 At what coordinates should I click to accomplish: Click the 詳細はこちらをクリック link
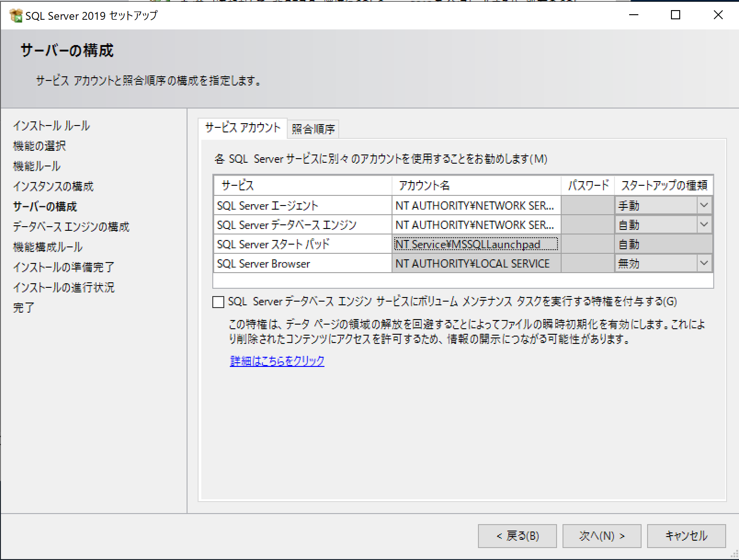(277, 361)
